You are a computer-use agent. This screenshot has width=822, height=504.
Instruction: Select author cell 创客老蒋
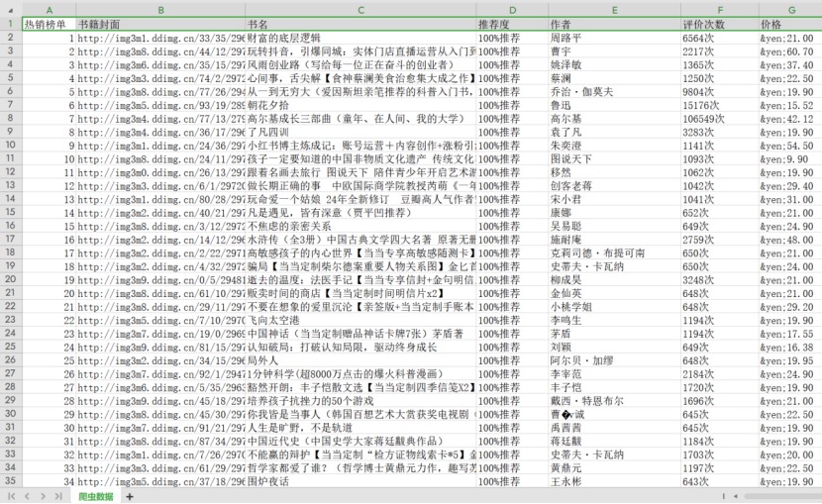[614, 185]
